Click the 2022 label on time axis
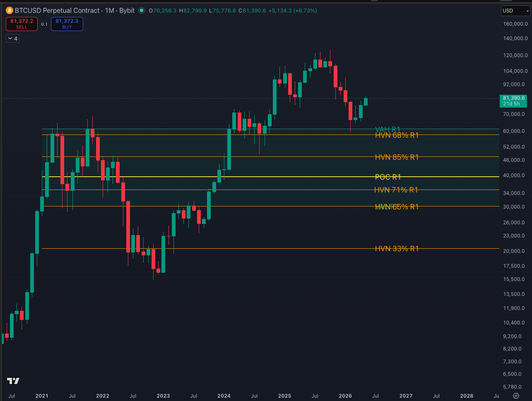The height and width of the screenshot is (401, 532). 103,396
